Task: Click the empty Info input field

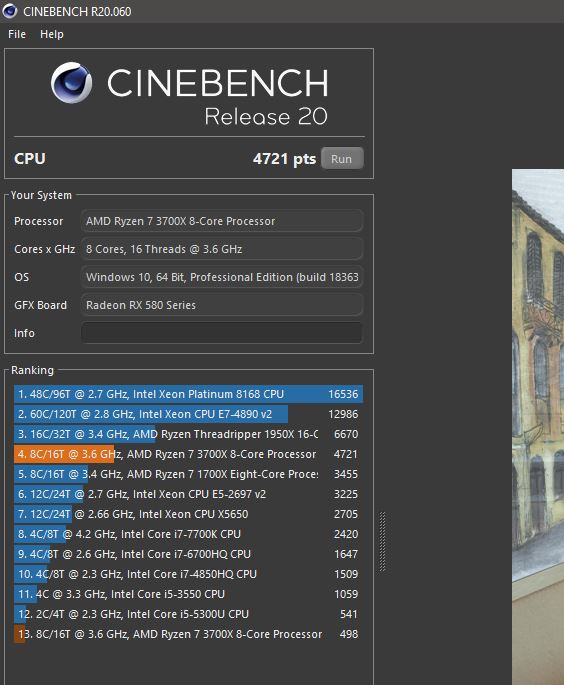Action: coord(221,333)
